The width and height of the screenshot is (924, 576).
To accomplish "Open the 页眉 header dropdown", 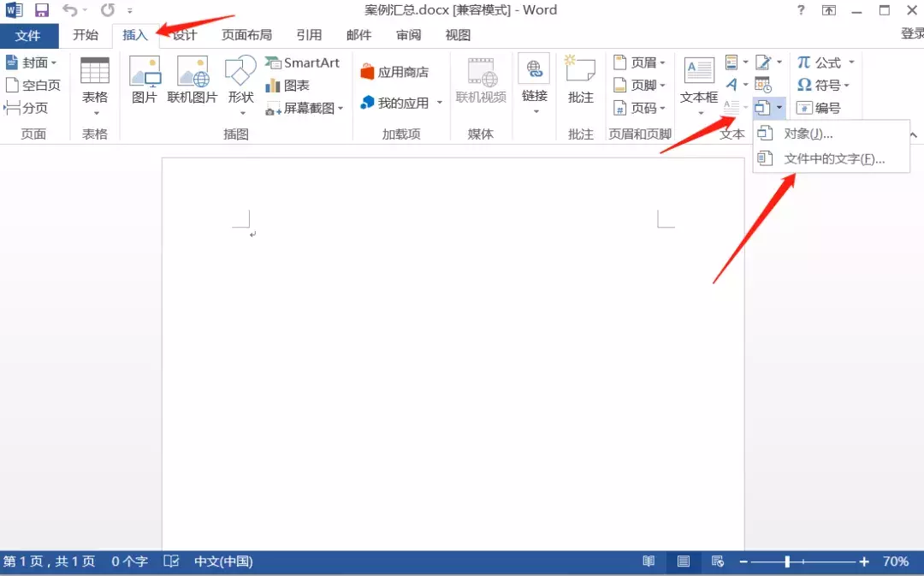I will tap(639, 62).
